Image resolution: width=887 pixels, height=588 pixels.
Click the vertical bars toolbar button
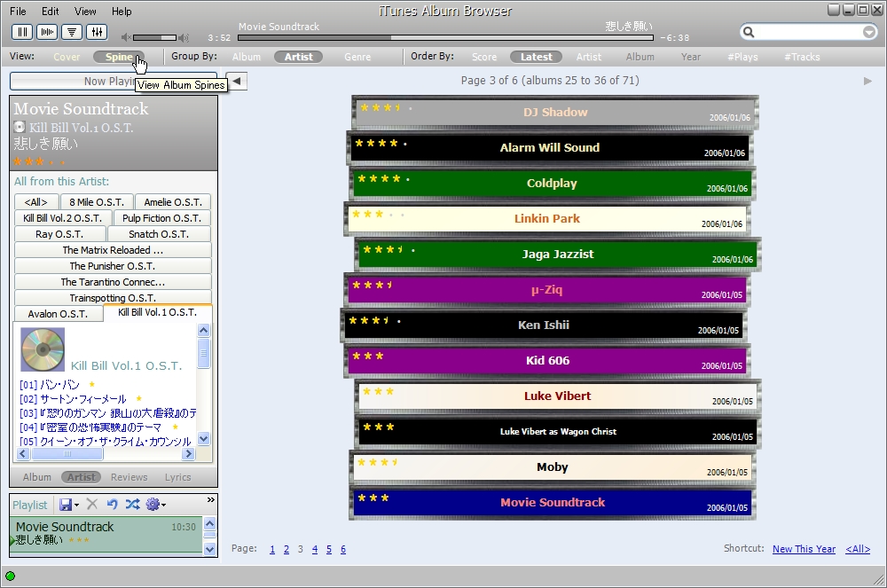(x=22, y=32)
